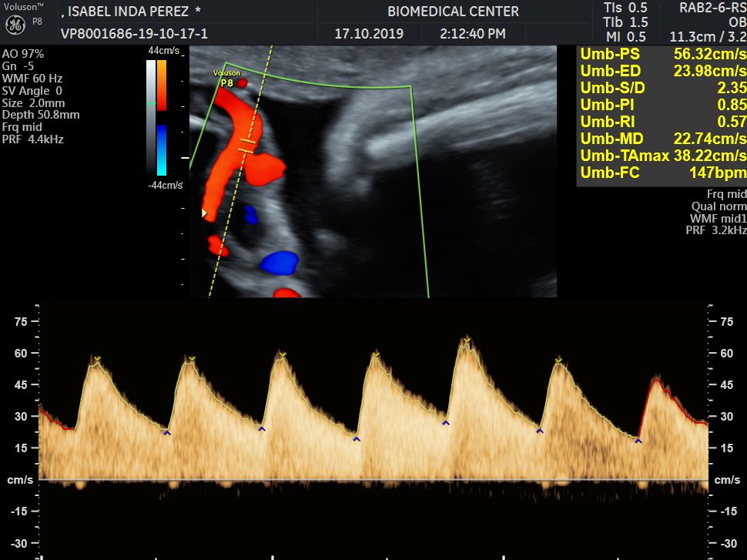Viewport: 747px width, 560px height.
Task: Click the RAB2-6-RS probe label
Action: pyautogui.click(x=712, y=8)
